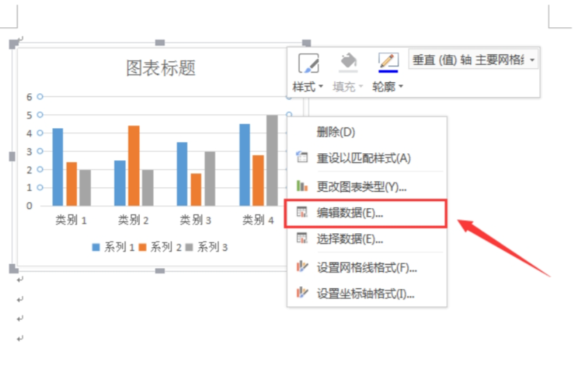This screenshot has height=369, width=588.
Task: Click the 系列 2 legend text
Action: [166, 247]
